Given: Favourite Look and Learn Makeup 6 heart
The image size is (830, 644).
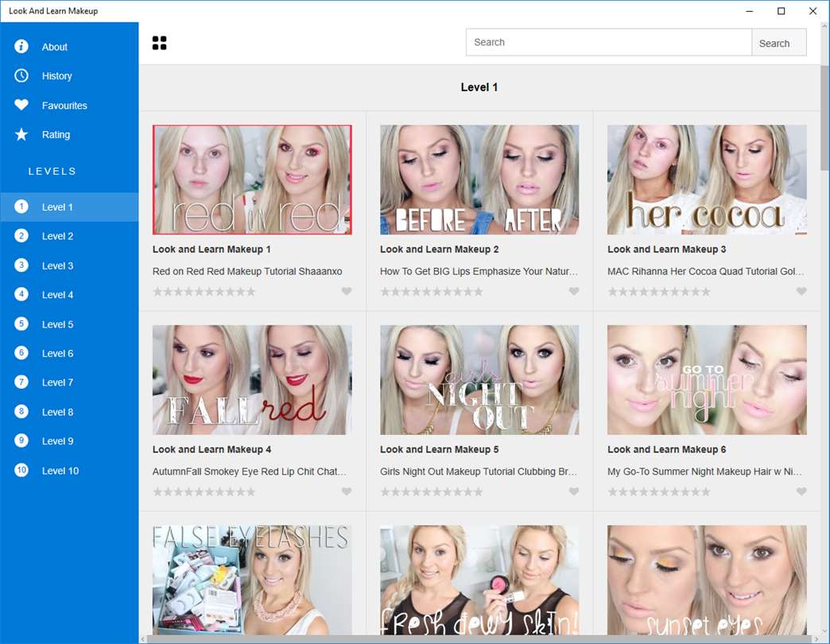Looking at the screenshot, I should [801, 491].
